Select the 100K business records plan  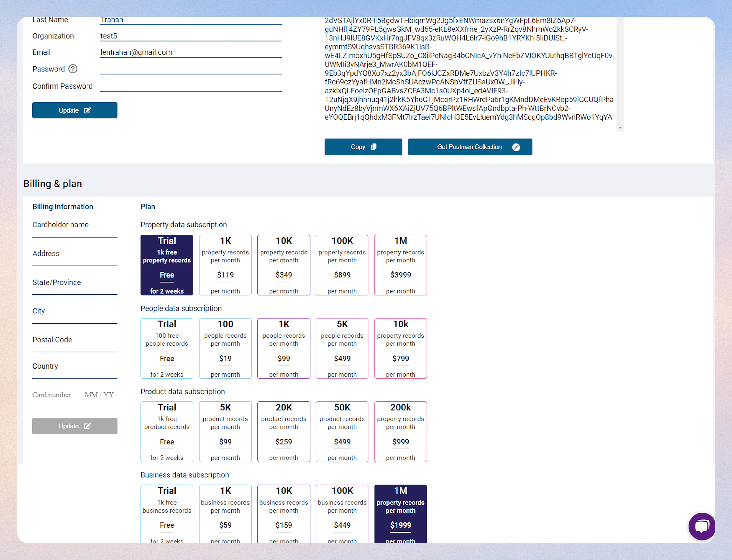(x=342, y=515)
